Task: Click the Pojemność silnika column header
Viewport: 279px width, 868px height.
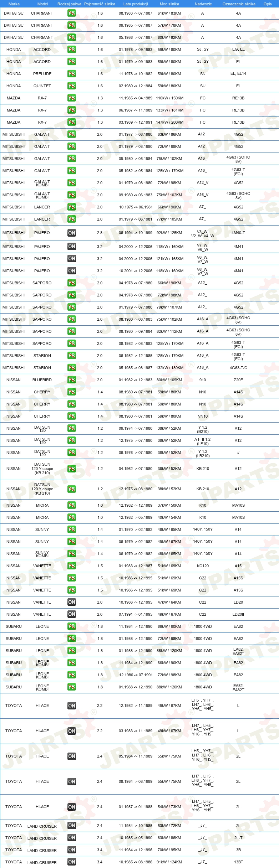Action: [x=100, y=4]
